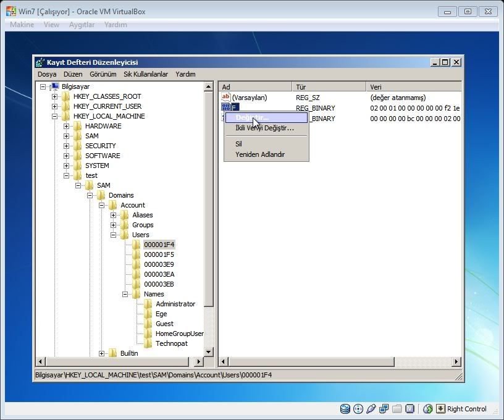Expand the Aliases key
The height and width of the screenshot is (420, 504).
pos(114,215)
